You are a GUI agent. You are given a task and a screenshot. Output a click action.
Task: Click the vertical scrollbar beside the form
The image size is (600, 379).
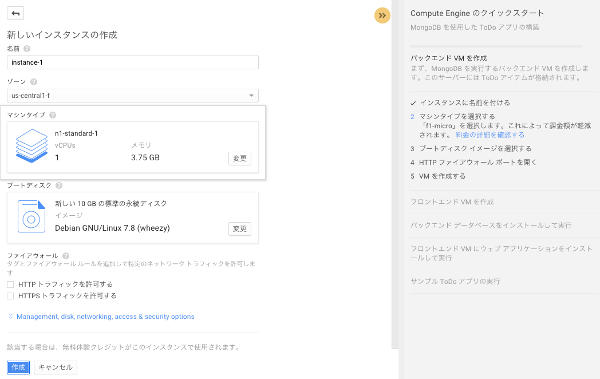[x=395, y=174]
